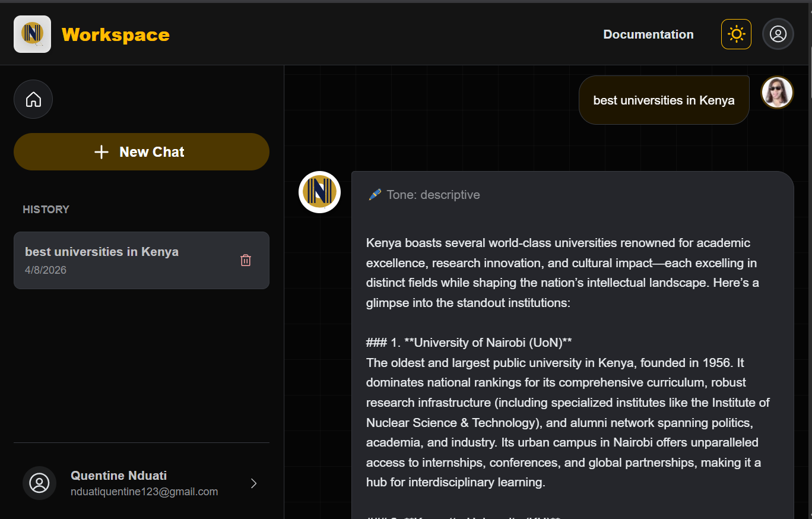Click the Workspace title text
This screenshot has height=519, width=812.
click(x=115, y=34)
